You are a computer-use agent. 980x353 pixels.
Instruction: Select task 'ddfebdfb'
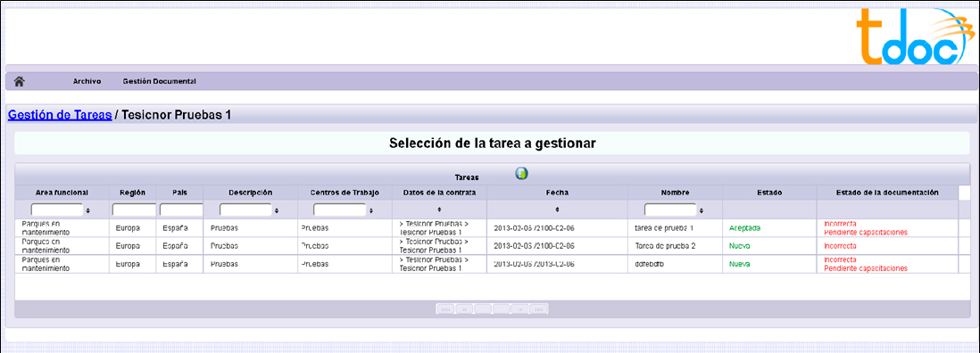(x=649, y=264)
